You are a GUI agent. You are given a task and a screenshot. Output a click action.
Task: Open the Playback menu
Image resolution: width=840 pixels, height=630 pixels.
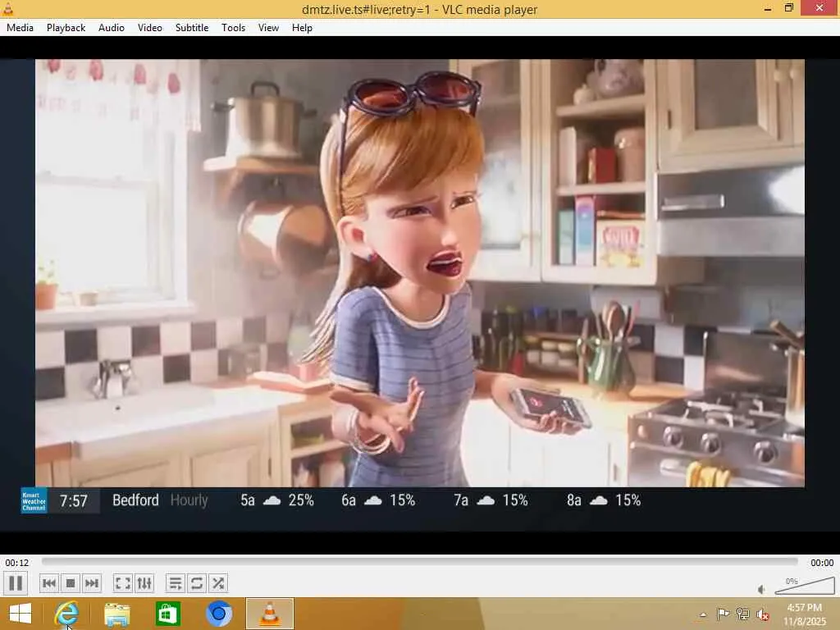66,28
